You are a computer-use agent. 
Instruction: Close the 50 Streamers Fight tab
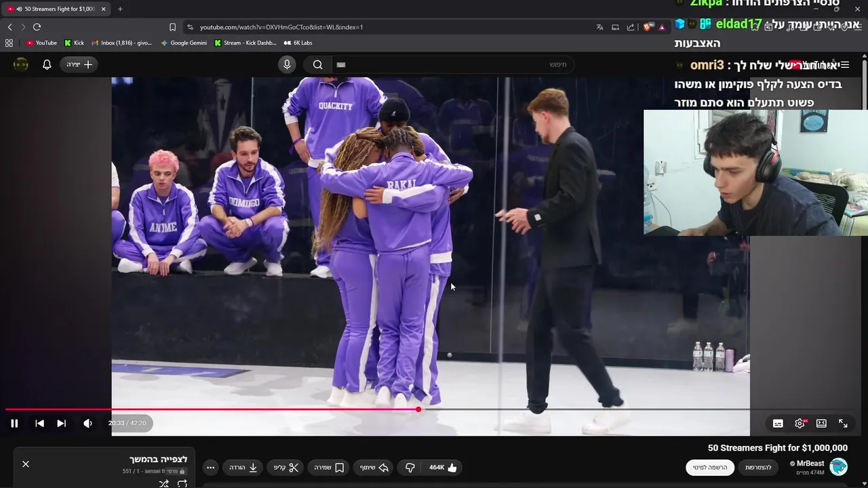click(x=103, y=9)
